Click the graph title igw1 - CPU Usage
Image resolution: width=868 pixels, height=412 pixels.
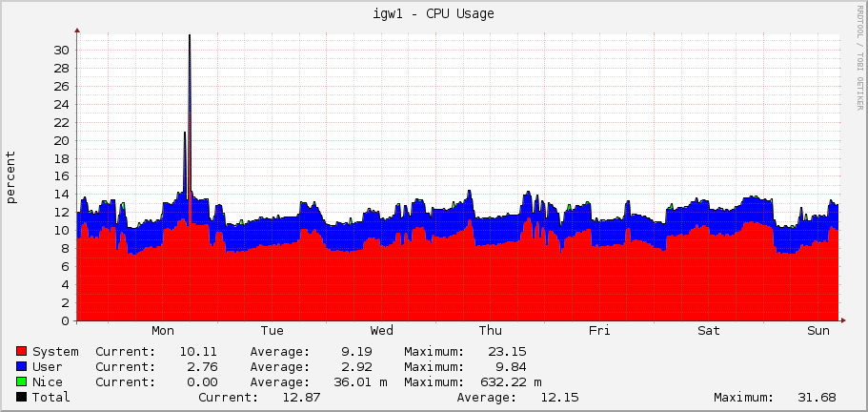click(x=434, y=13)
